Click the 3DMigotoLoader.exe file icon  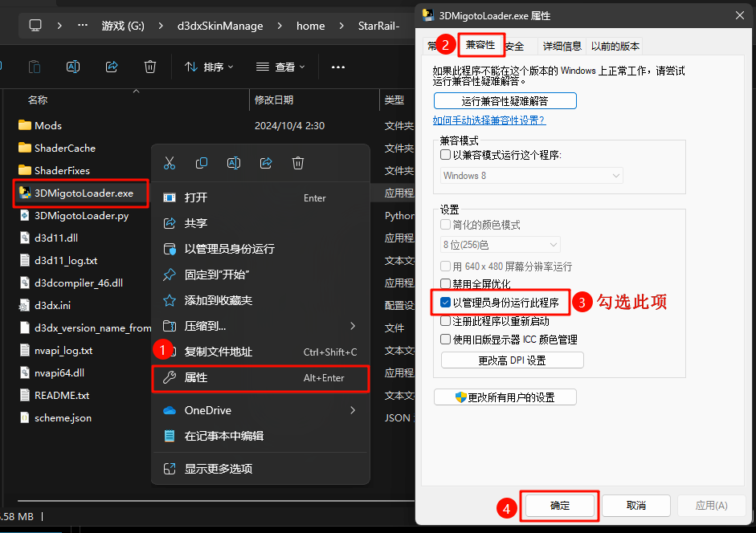coord(25,193)
